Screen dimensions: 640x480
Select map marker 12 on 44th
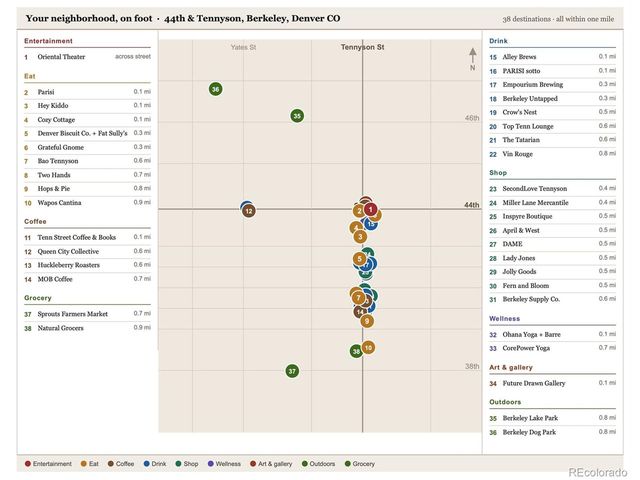249,211
